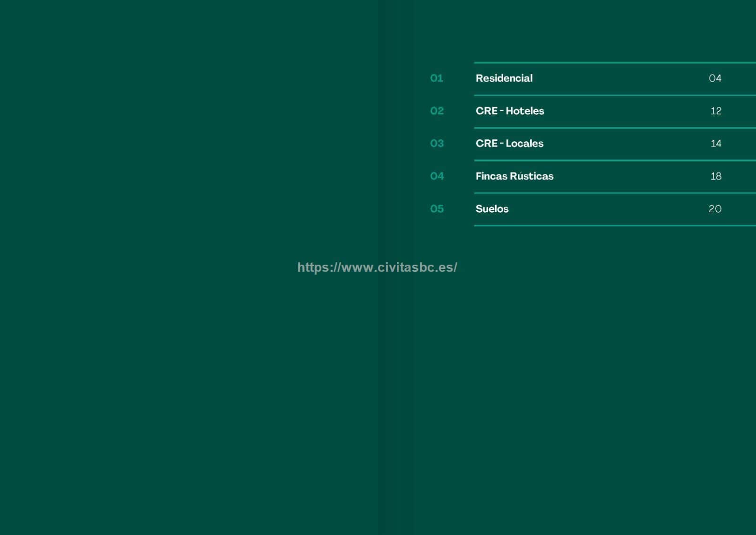Click section number 01

click(437, 78)
